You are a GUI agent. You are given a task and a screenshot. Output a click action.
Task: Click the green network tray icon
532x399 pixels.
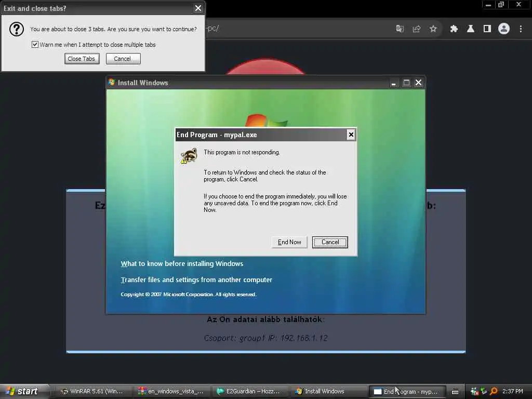tap(484, 391)
